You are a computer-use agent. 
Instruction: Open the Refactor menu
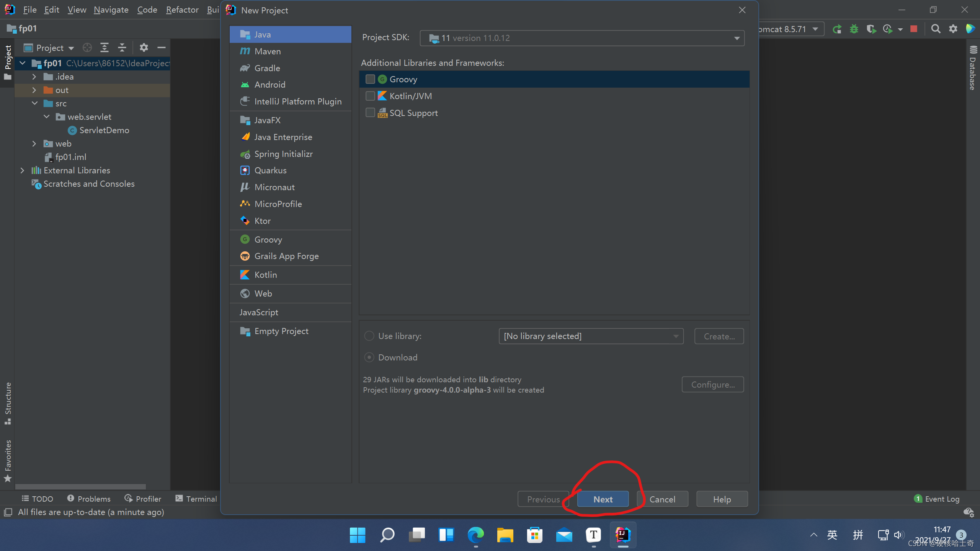click(x=182, y=10)
